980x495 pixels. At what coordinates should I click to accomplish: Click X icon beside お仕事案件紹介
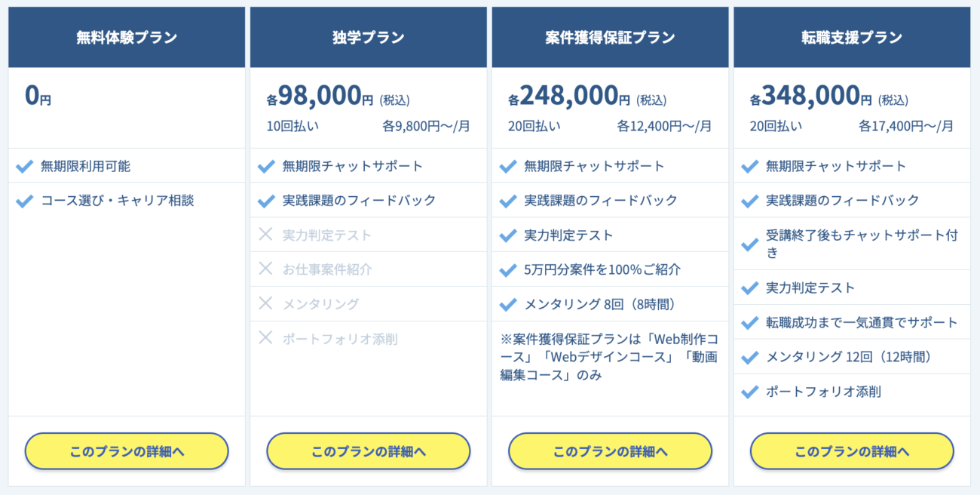[265, 269]
